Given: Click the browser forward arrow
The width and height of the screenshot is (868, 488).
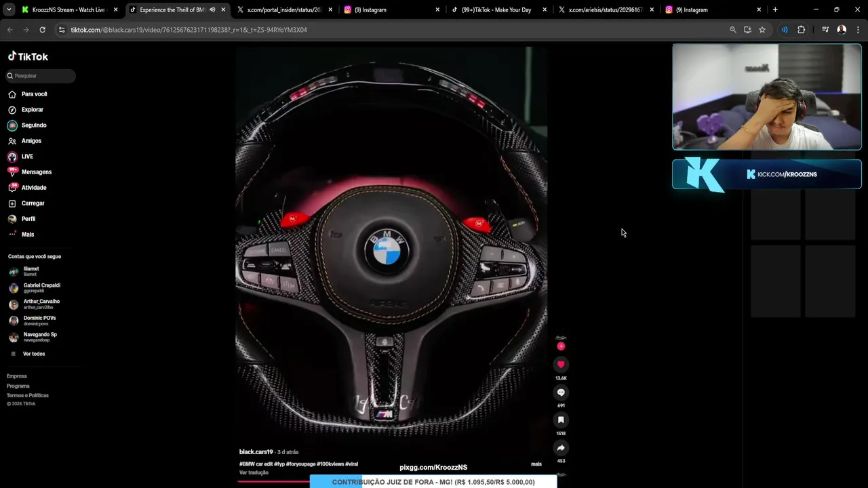Looking at the screenshot, I should (x=26, y=30).
